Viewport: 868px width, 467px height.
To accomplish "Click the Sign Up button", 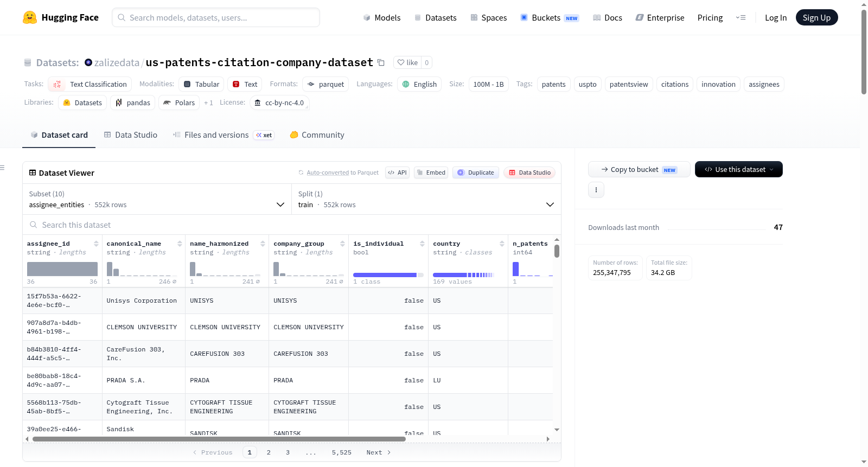I will (816, 17).
